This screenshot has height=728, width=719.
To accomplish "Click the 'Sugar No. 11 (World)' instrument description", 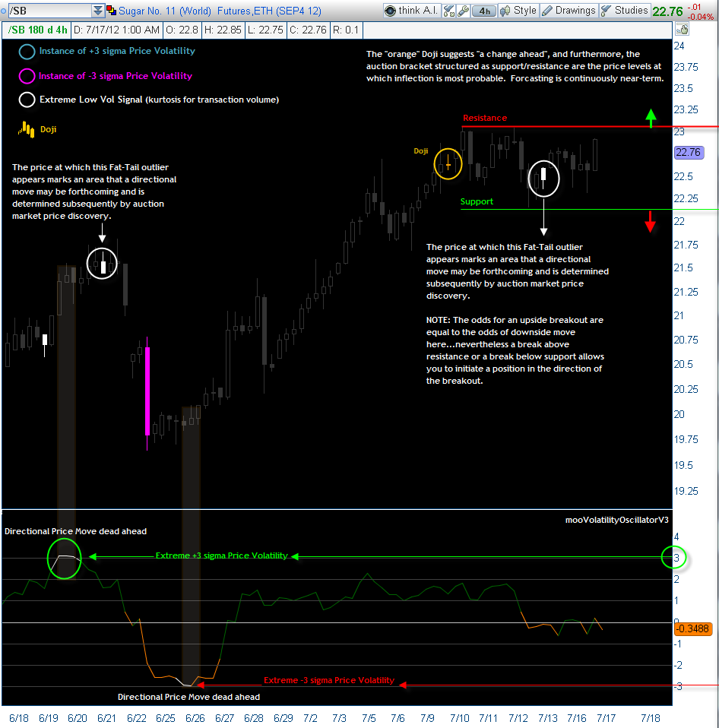I will pyautogui.click(x=165, y=11).
